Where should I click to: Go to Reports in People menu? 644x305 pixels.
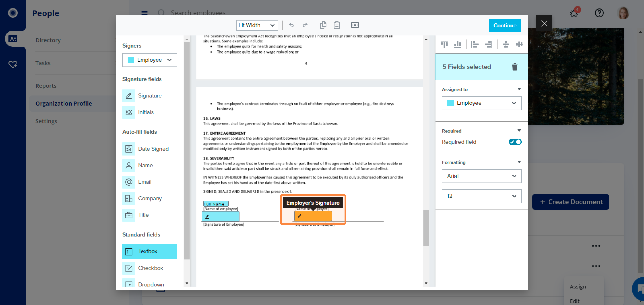click(x=46, y=86)
